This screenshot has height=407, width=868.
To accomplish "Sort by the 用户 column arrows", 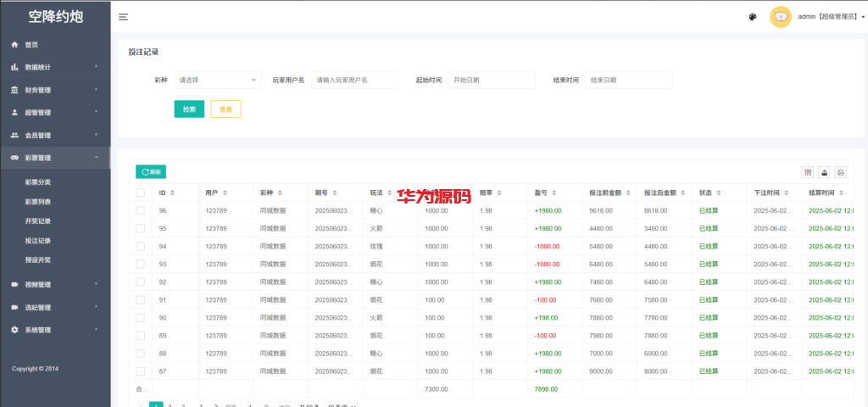I will pyautogui.click(x=225, y=192).
